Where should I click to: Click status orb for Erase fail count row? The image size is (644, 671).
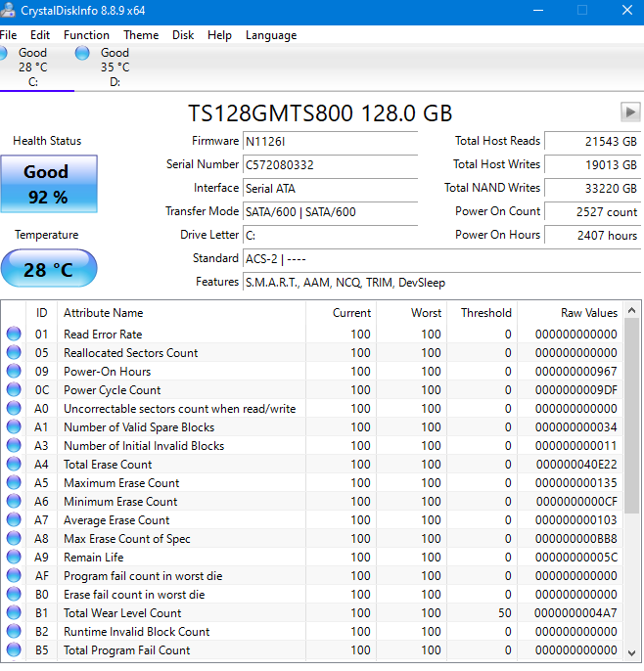[14, 595]
